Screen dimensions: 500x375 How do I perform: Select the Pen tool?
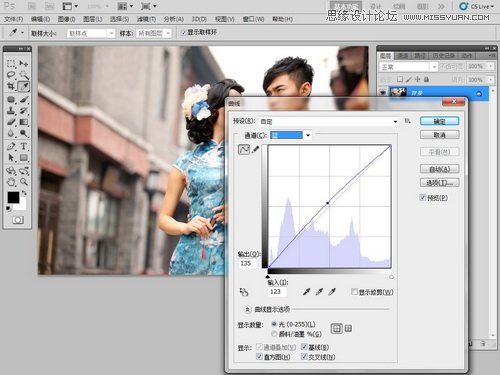[x=11, y=146]
